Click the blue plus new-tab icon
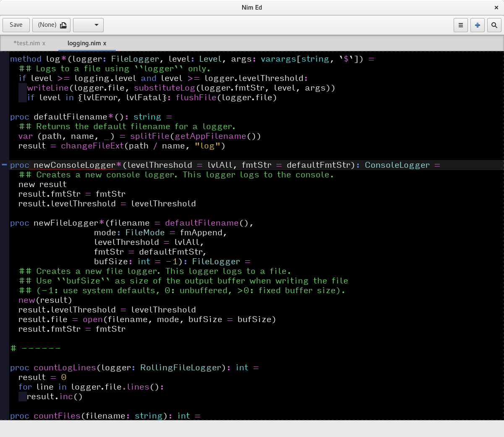The height and width of the screenshot is (437, 504). (x=478, y=25)
